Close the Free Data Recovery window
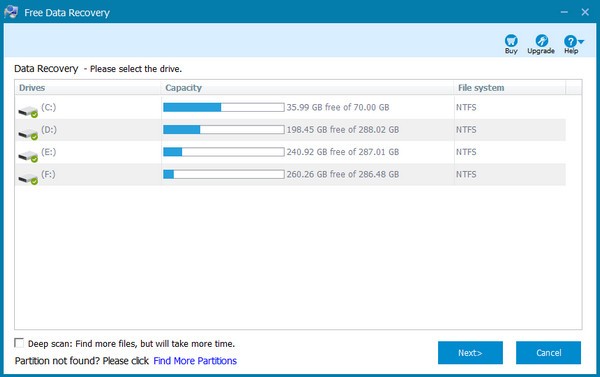 [x=585, y=12]
